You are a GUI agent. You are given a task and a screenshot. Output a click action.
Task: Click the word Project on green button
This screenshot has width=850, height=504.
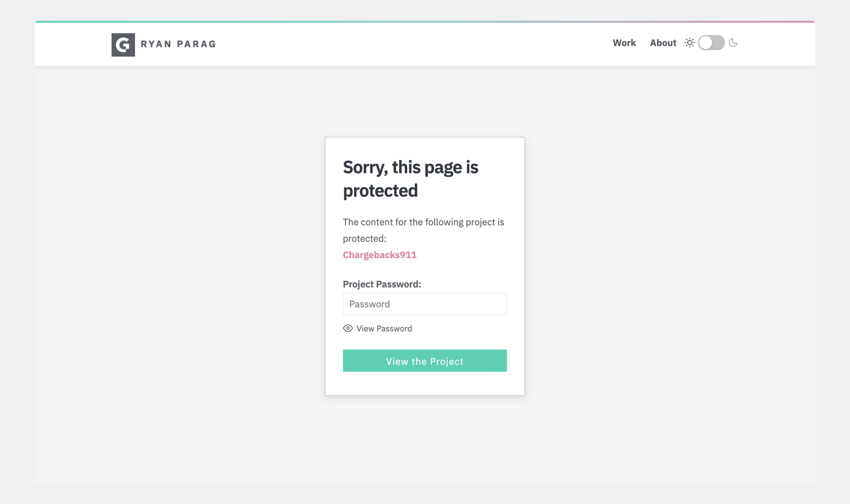[x=446, y=361]
